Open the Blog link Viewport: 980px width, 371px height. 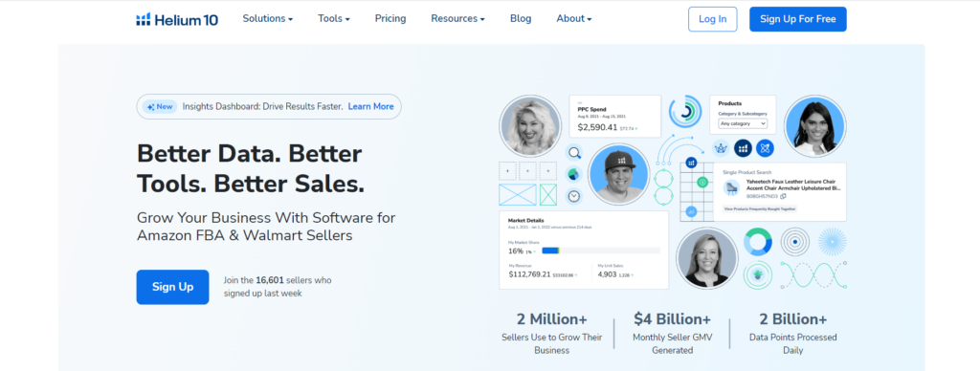[521, 19]
